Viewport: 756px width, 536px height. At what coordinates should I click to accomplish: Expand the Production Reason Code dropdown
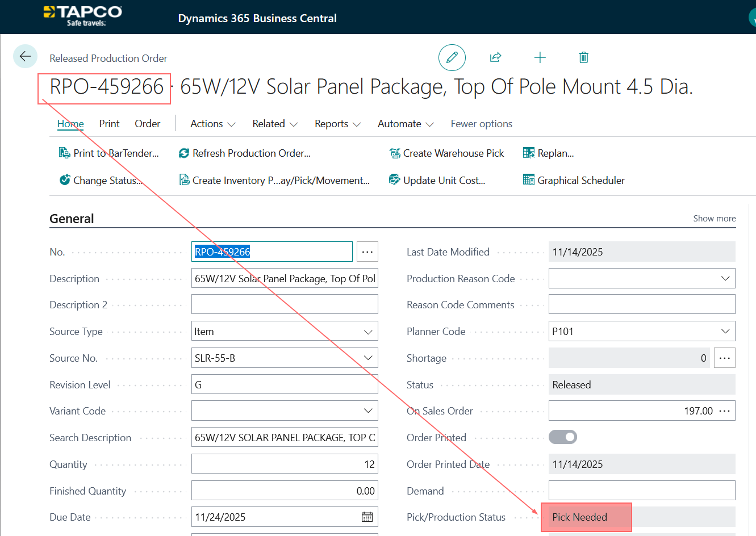725,278
